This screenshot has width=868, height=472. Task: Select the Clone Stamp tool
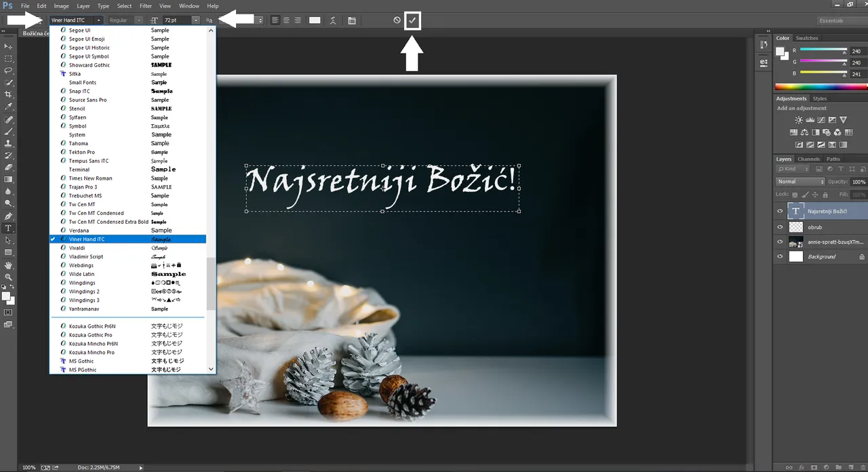tap(8, 143)
